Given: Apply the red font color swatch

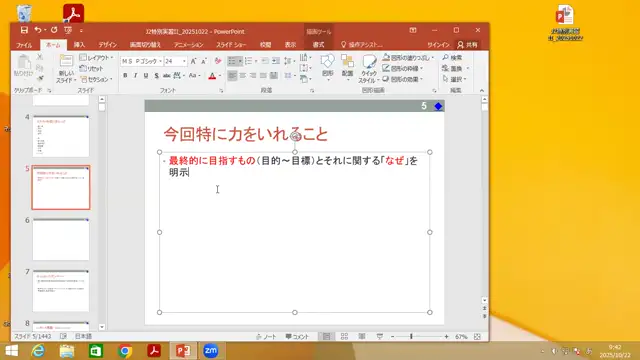Looking at the screenshot, I should pyautogui.click(x=212, y=76).
